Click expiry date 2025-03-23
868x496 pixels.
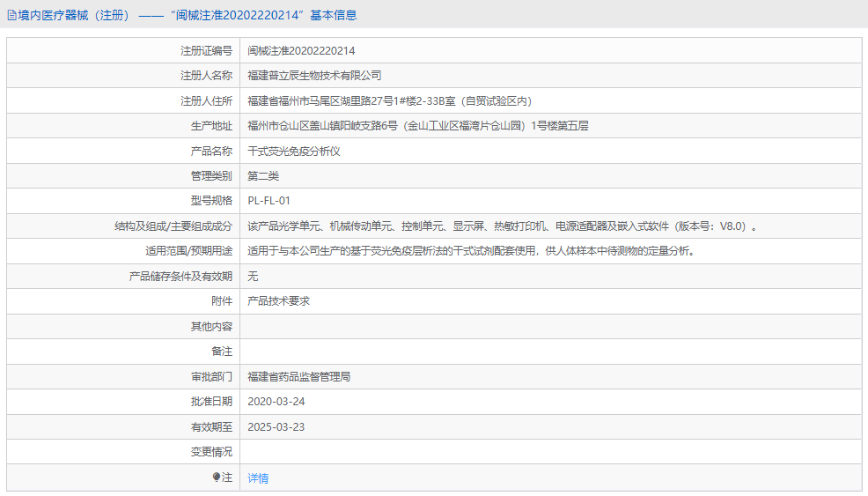coord(276,427)
